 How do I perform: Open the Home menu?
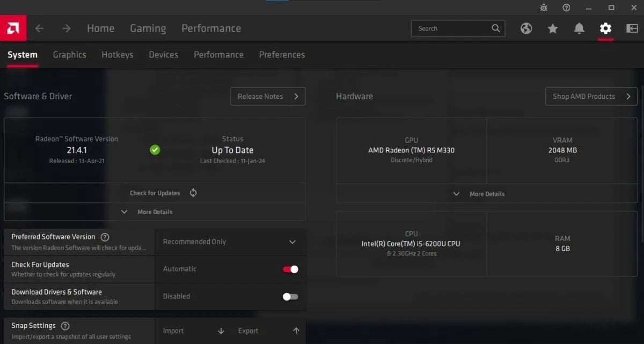point(101,28)
